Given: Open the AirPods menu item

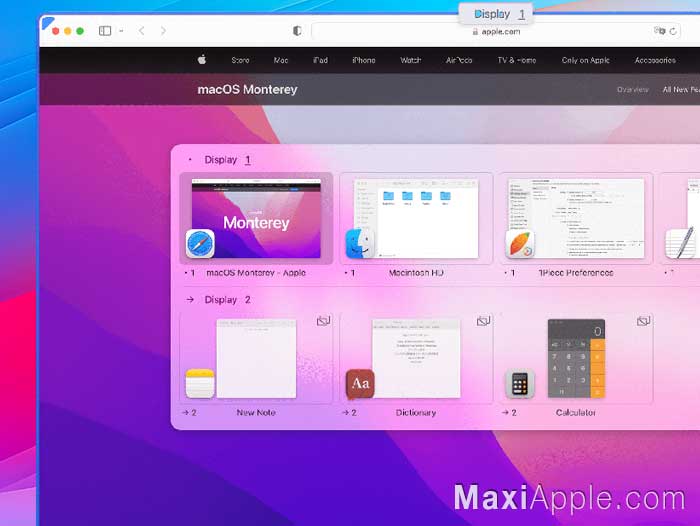Looking at the screenshot, I should (x=459, y=60).
